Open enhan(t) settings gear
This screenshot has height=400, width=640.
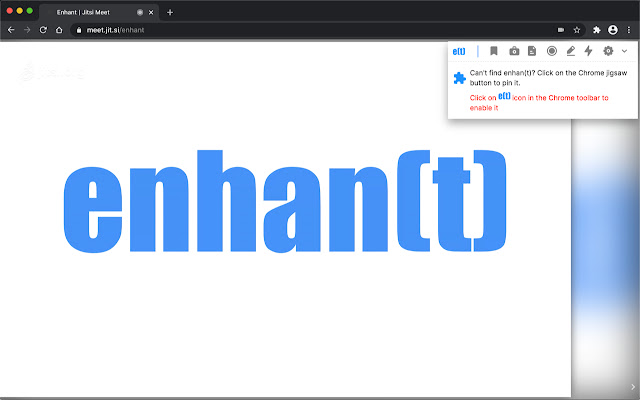coord(607,51)
